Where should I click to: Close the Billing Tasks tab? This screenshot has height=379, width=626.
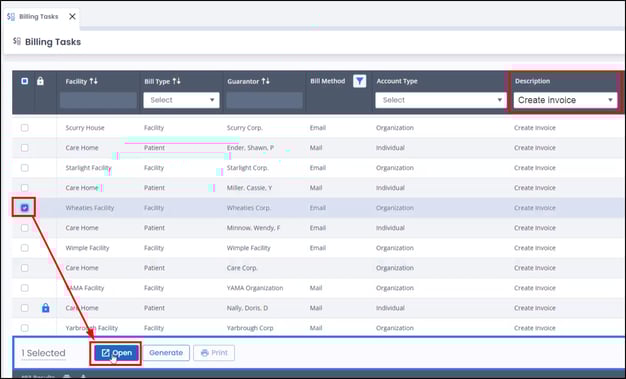(x=72, y=16)
